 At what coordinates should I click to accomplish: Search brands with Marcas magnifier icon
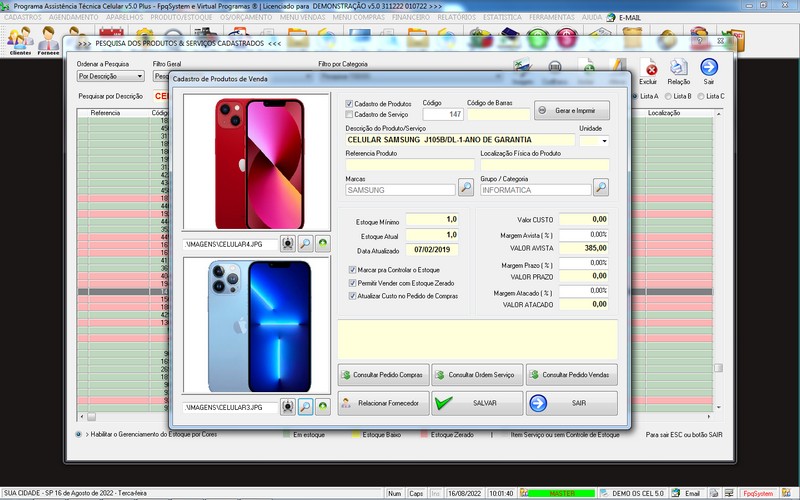pyautogui.click(x=466, y=187)
